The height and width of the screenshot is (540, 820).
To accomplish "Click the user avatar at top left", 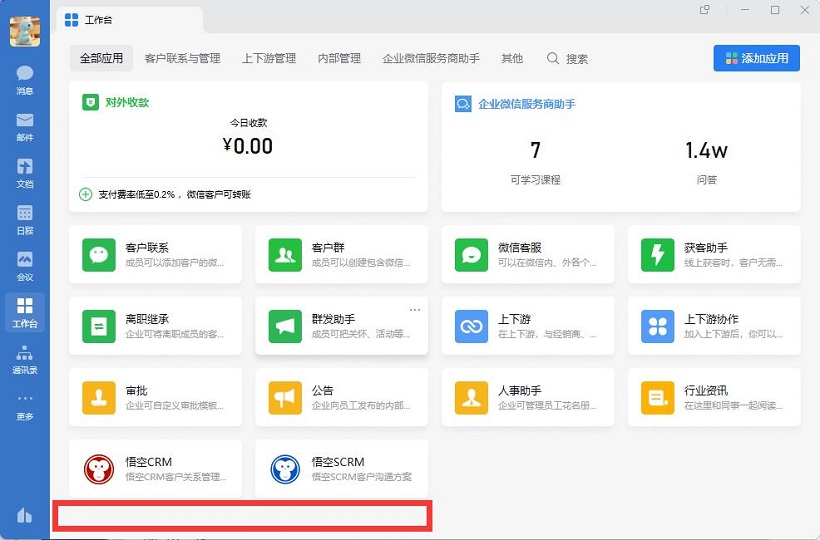I will pos(25,32).
